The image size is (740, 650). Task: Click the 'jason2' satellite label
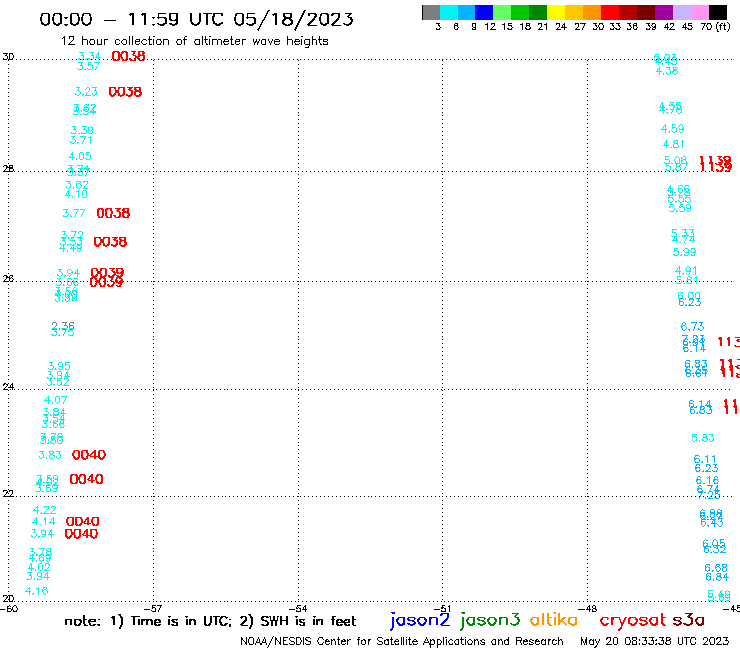(420, 620)
